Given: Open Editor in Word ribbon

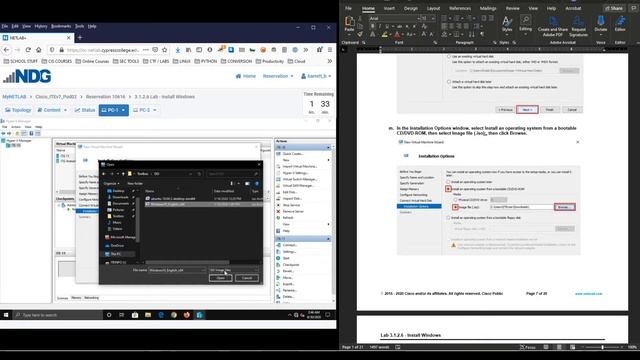Looking at the screenshot, I should click(x=620, y=24).
